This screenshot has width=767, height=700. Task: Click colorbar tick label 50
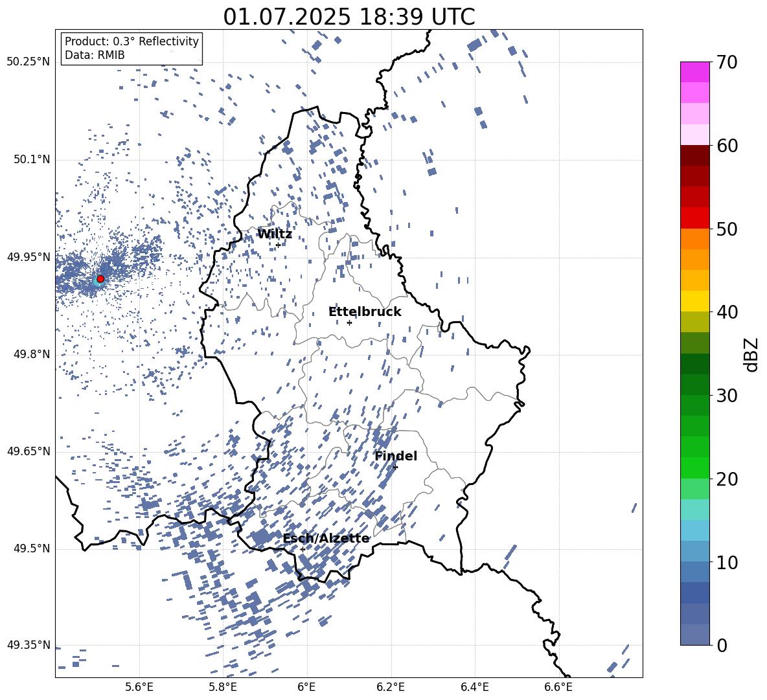pos(727,229)
